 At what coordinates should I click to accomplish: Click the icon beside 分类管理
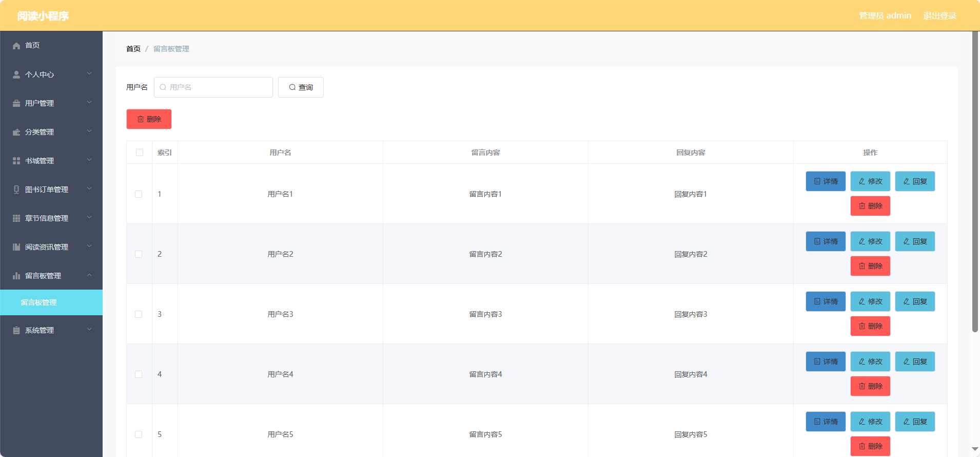[x=16, y=132]
